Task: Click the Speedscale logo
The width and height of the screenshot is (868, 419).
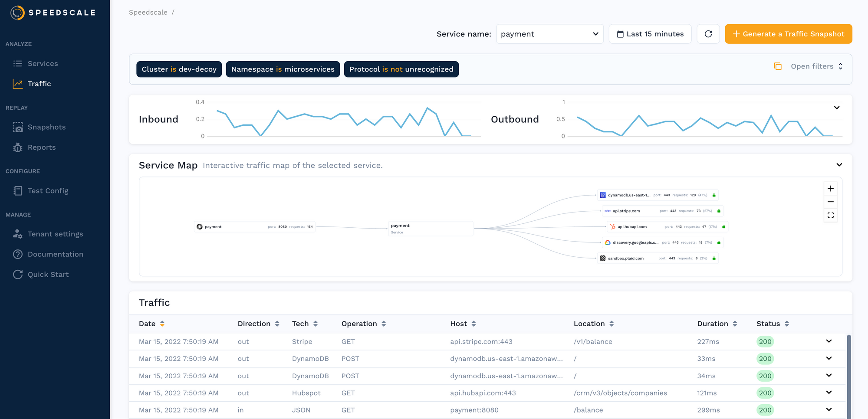Action: coord(53,13)
